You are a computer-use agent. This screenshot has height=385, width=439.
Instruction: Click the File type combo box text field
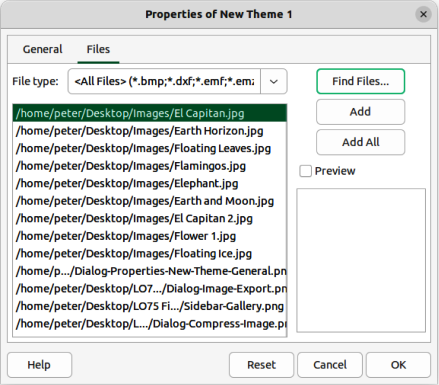[x=164, y=81]
